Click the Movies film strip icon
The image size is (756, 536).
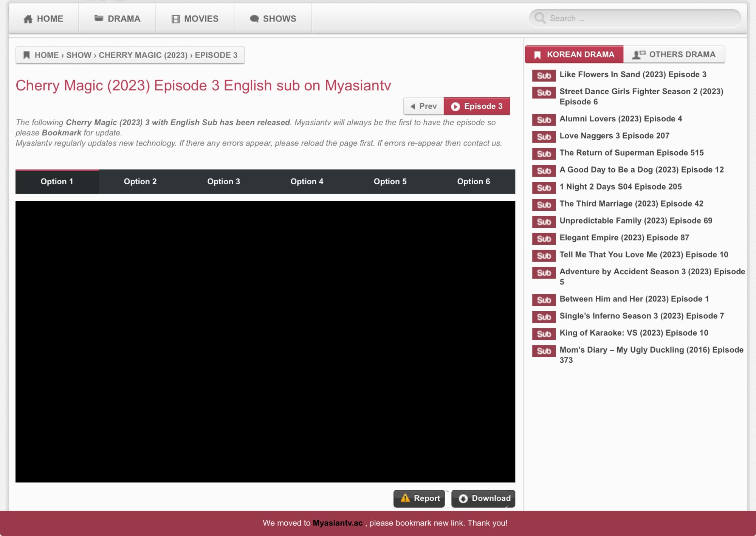175,19
